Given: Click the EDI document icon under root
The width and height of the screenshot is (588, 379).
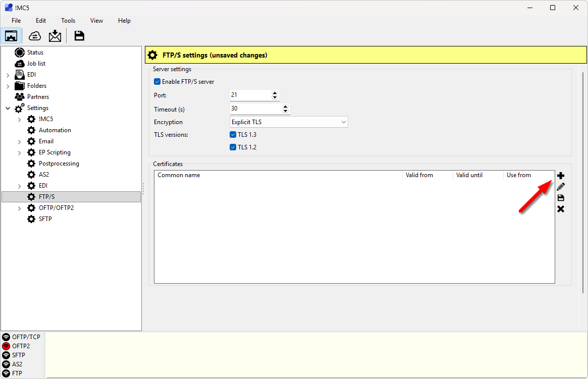Looking at the screenshot, I should click(x=20, y=75).
